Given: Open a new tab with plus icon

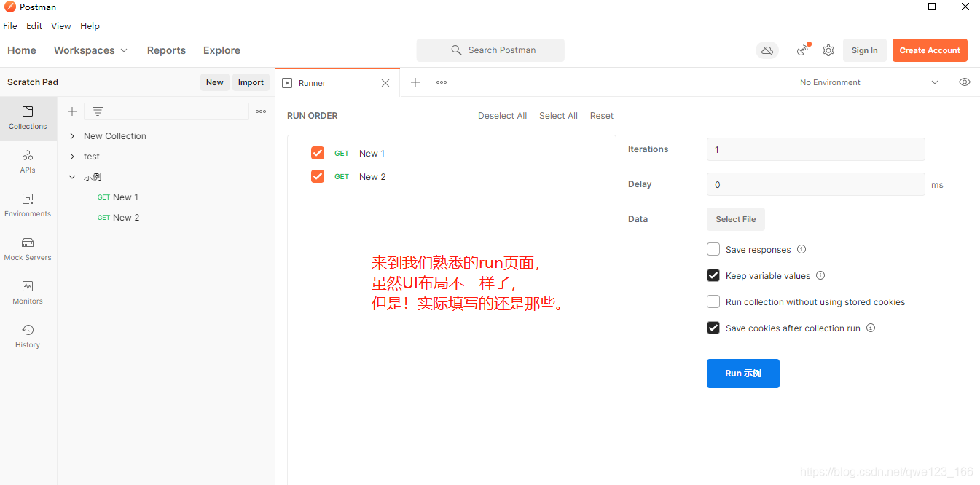Looking at the screenshot, I should [415, 82].
